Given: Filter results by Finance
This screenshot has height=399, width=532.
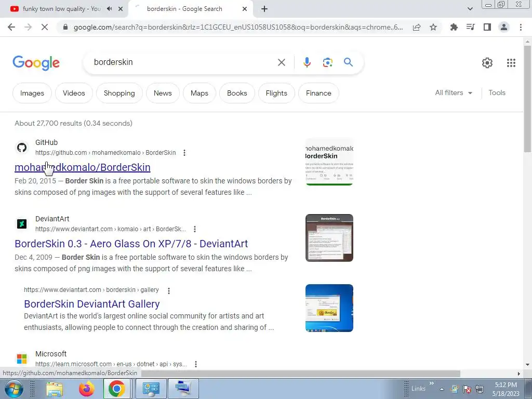Looking at the screenshot, I should tap(318, 93).
